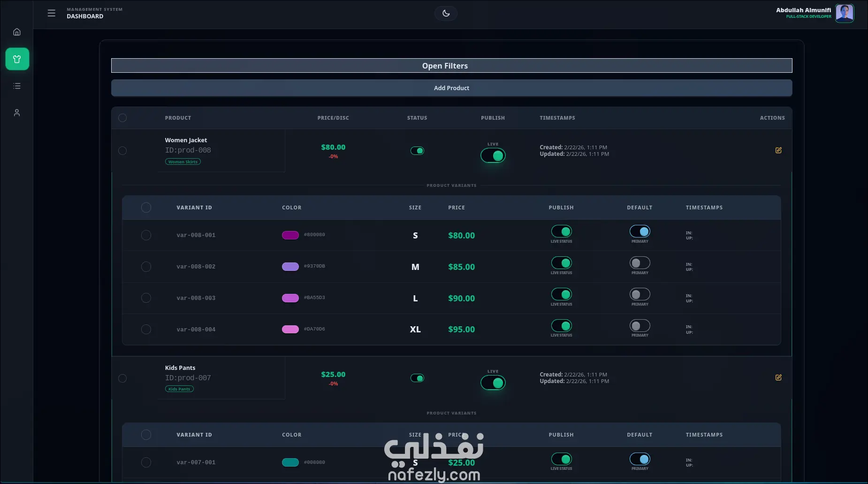Click the Kids Pants category tag
Viewport: 868px width, 484px height.
(x=179, y=389)
